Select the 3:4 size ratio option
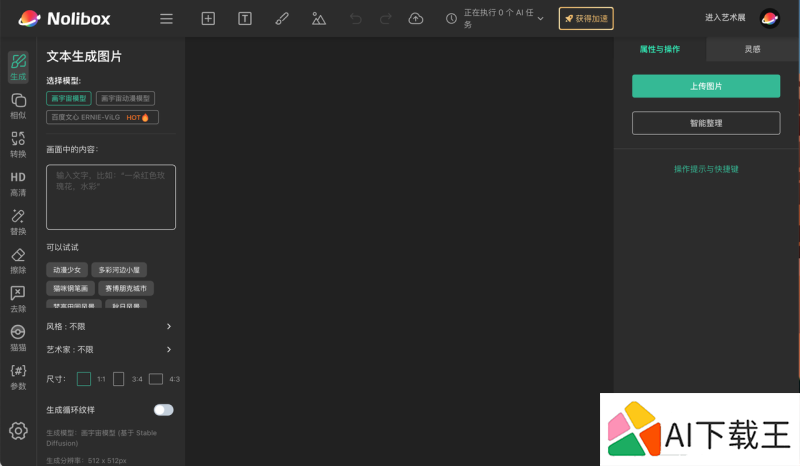 click(119, 379)
